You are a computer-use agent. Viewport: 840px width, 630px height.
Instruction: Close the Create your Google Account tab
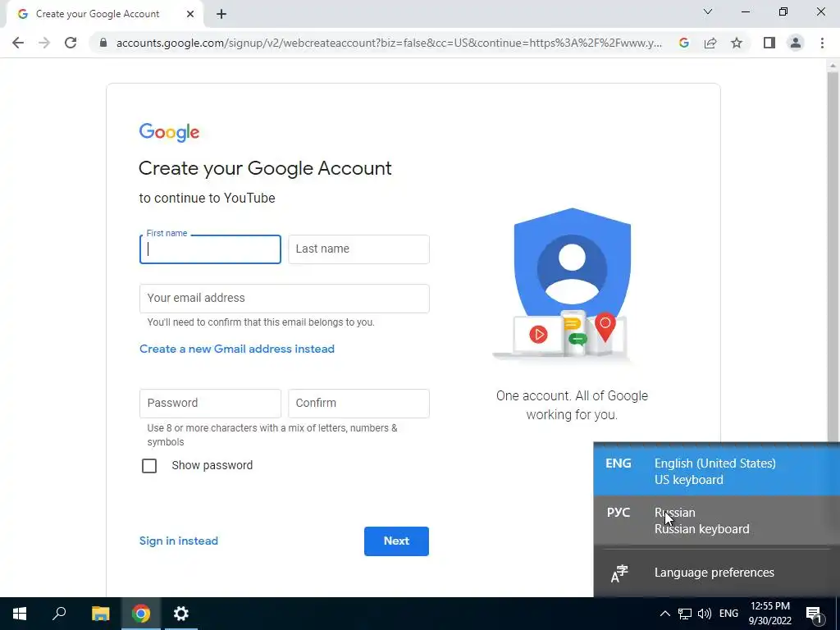pyautogui.click(x=190, y=15)
